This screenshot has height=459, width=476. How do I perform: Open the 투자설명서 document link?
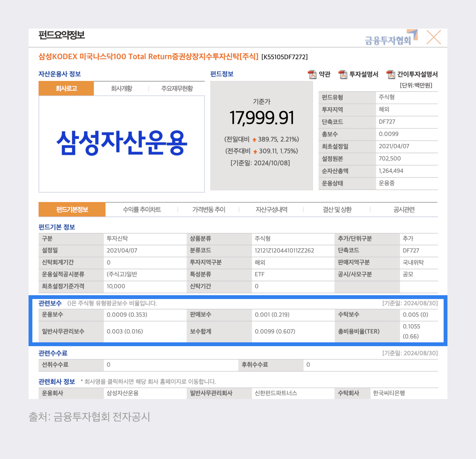(364, 74)
